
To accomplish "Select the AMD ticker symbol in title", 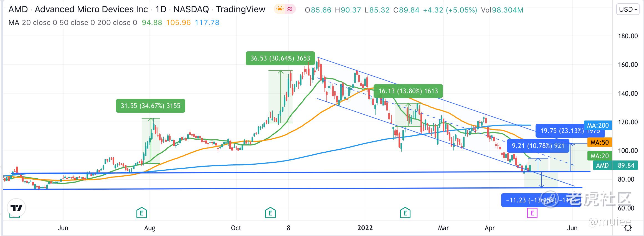I will tap(18, 9).
